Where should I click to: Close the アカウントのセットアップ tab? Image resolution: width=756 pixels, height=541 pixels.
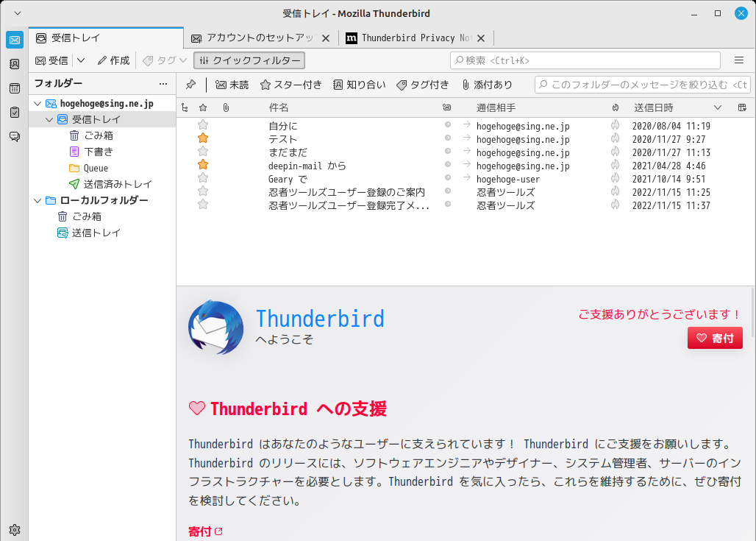coord(326,38)
